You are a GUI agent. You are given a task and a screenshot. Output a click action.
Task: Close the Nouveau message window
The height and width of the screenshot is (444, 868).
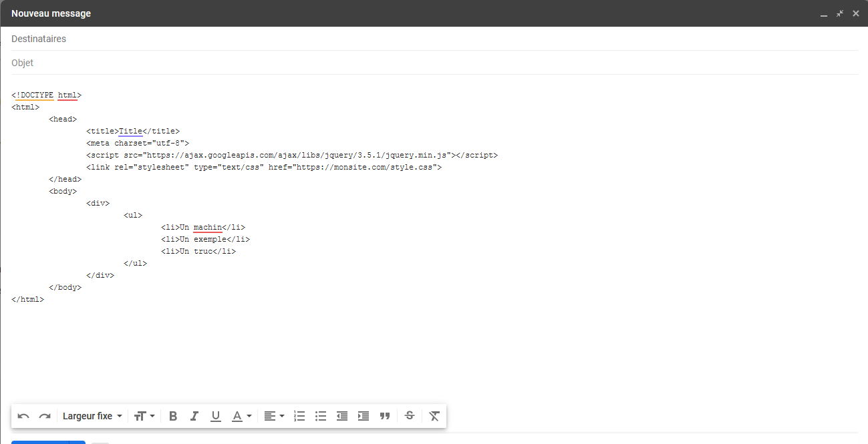pyautogui.click(x=855, y=13)
